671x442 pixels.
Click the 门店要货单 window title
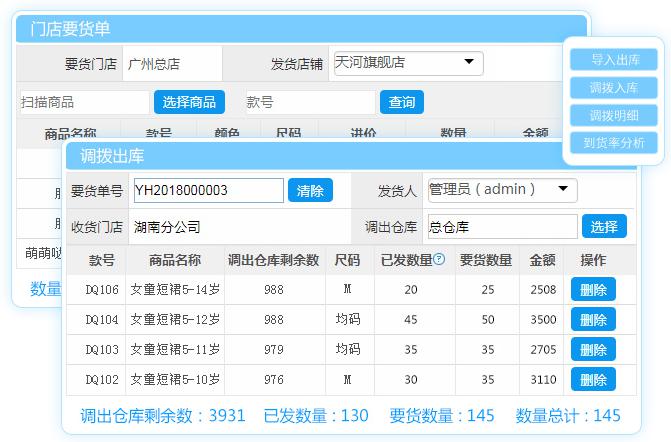point(70,29)
